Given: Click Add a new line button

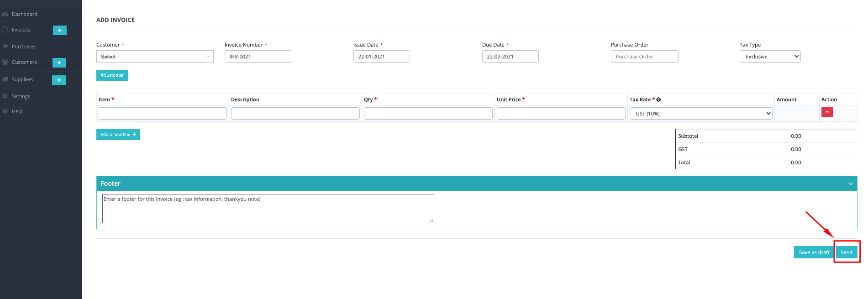Looking at the screenshot, I should [118, 135].
